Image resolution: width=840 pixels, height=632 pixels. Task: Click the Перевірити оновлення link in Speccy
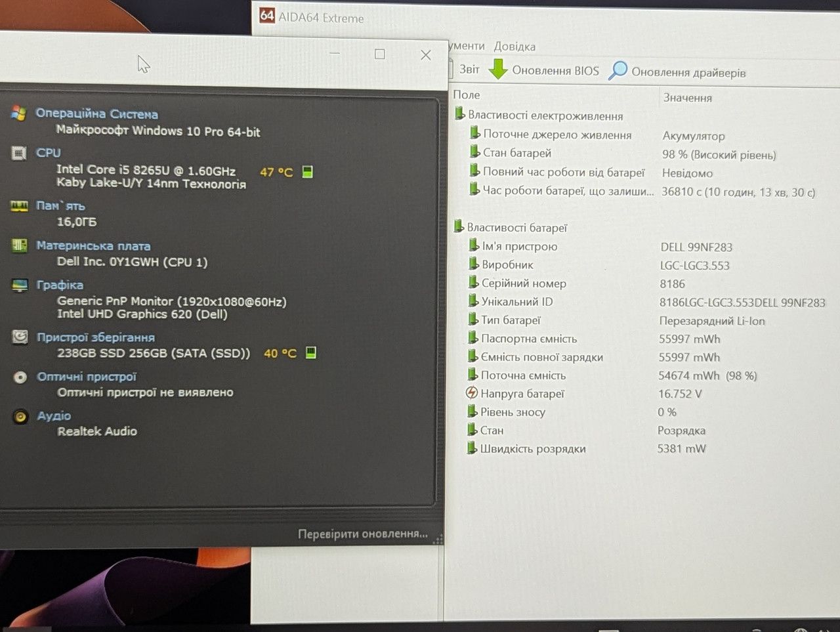pos(363,534)
